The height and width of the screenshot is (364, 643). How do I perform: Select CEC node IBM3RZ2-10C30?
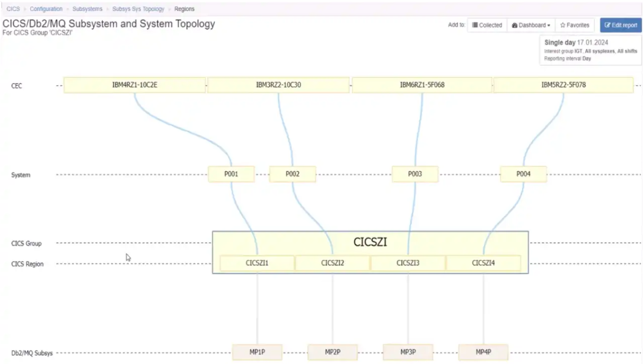click(x=278, y=85)
